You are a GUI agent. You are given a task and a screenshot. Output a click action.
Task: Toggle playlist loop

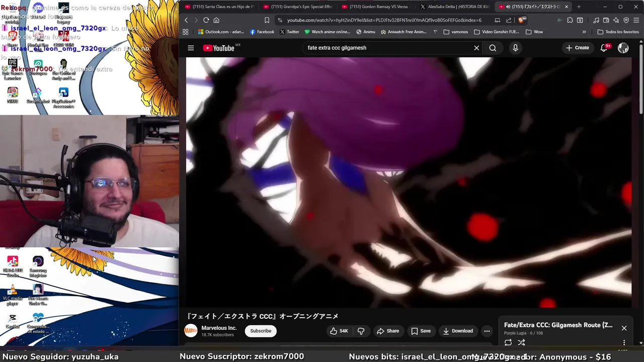[x=508, y=342]
